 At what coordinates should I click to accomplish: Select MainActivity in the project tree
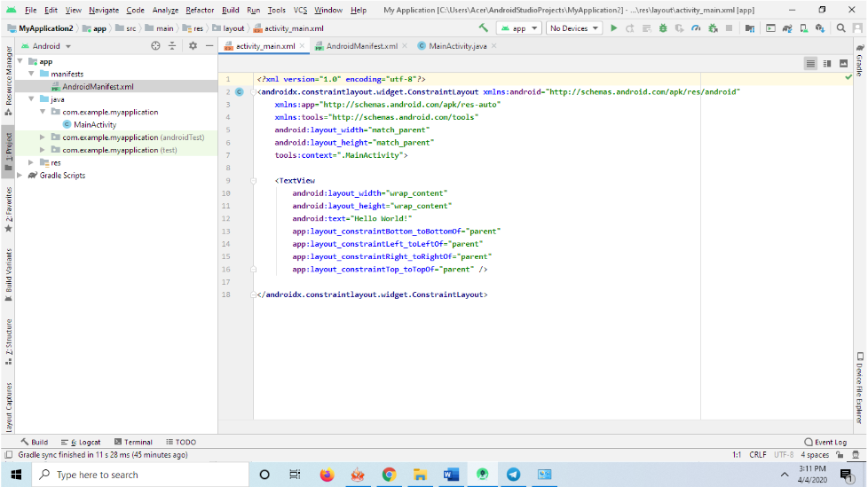coord(94,125)
